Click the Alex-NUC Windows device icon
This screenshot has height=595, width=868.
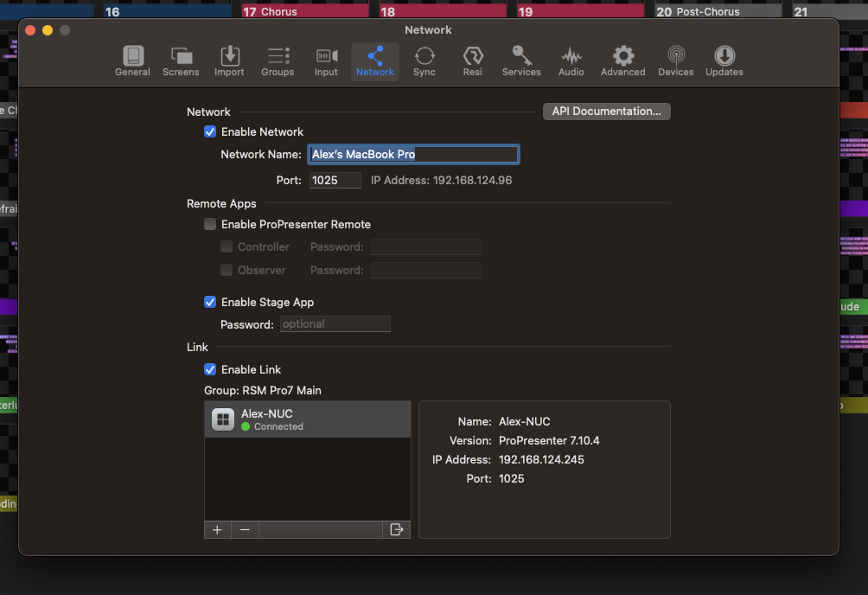[223, 419]
